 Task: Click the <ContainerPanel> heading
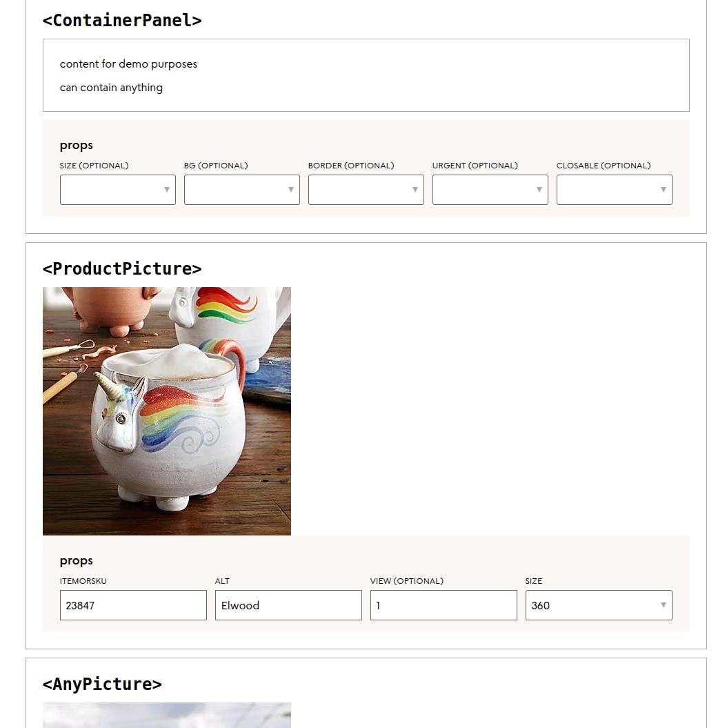pos(122,21)
